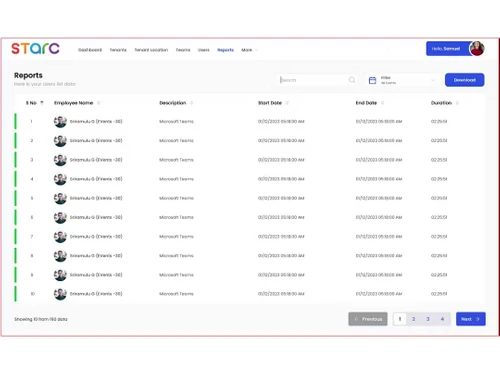Open the Users nav item
The width and height of the screenshot is (500, 375).
[x=203, y=50]
